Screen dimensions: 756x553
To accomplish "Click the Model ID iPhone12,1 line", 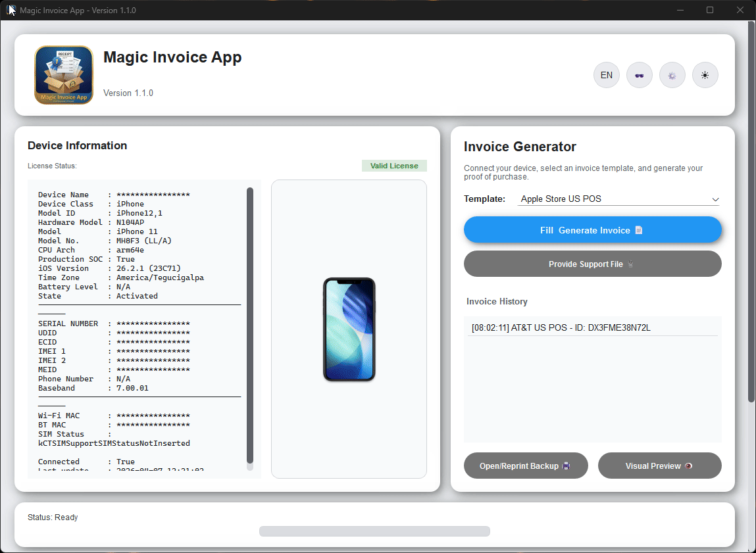I will point(100,213).
